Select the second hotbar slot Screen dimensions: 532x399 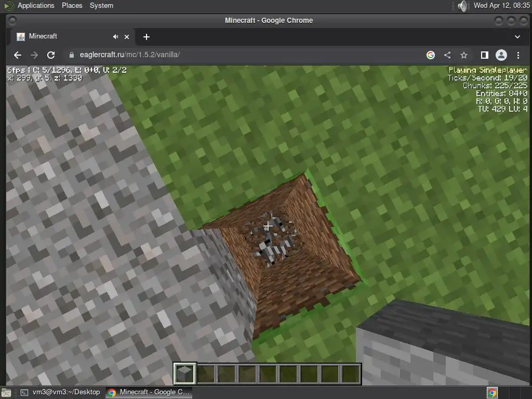click(x=206, y=374)
